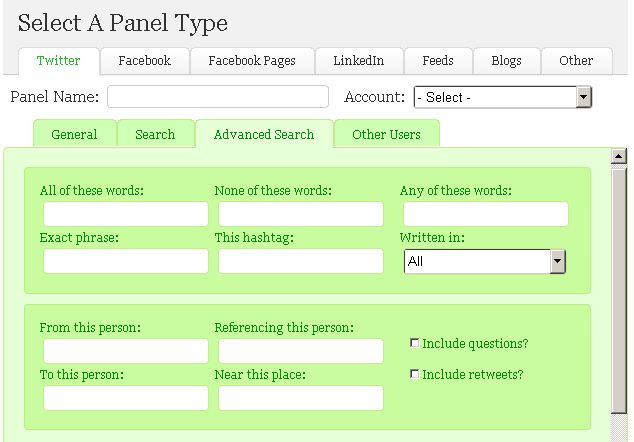Open the General sub-tab
Screen dimensions: 634x442
(x=74, y=134)
